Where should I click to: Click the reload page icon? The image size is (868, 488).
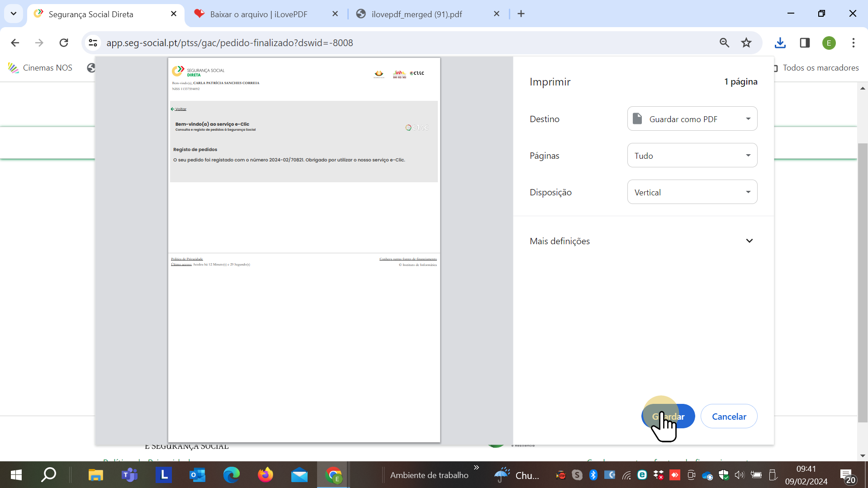64,43
